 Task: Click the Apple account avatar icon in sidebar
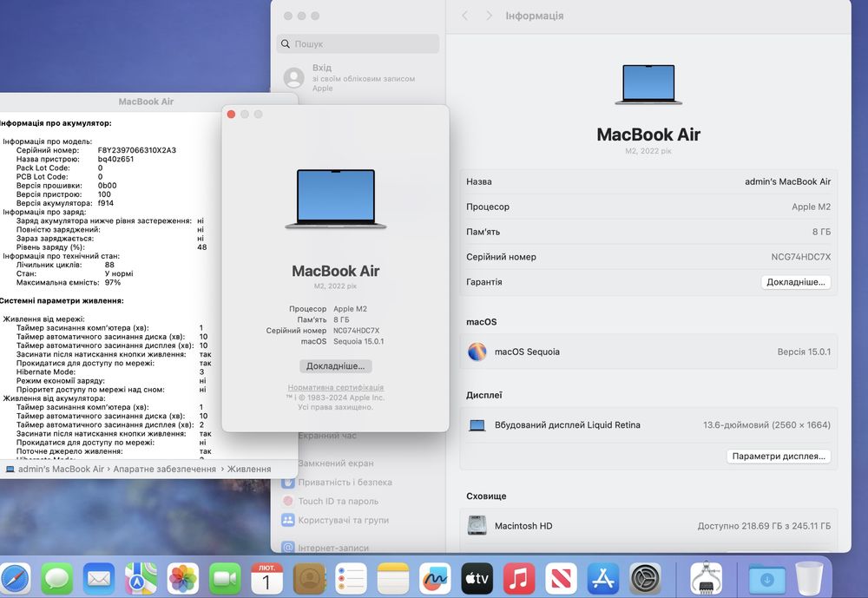[294, 77]
